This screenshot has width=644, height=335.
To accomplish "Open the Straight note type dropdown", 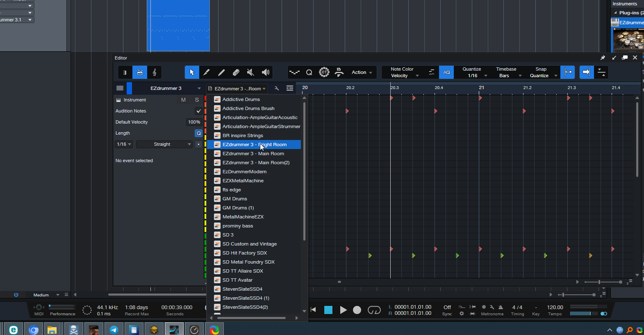I will click(164, 144).
